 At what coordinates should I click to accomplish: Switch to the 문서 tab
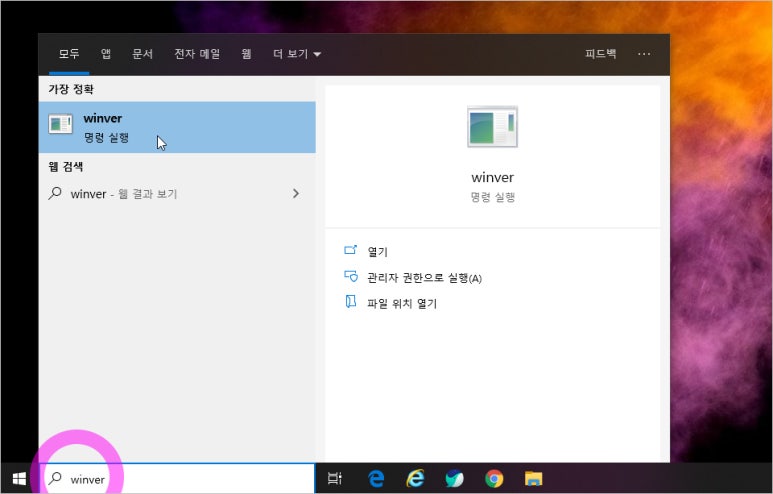click(x=143, y=53)
